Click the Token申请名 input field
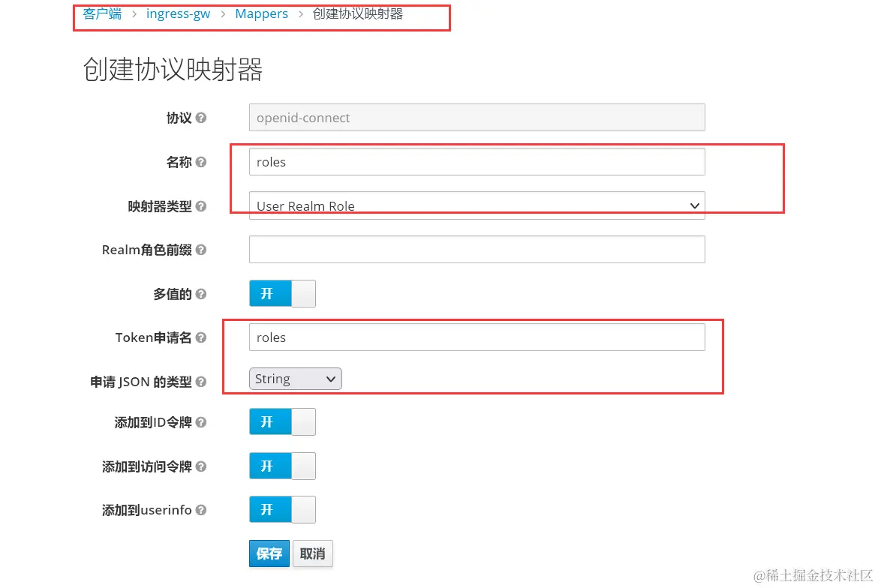878x588 pixels. coord(477,337)
